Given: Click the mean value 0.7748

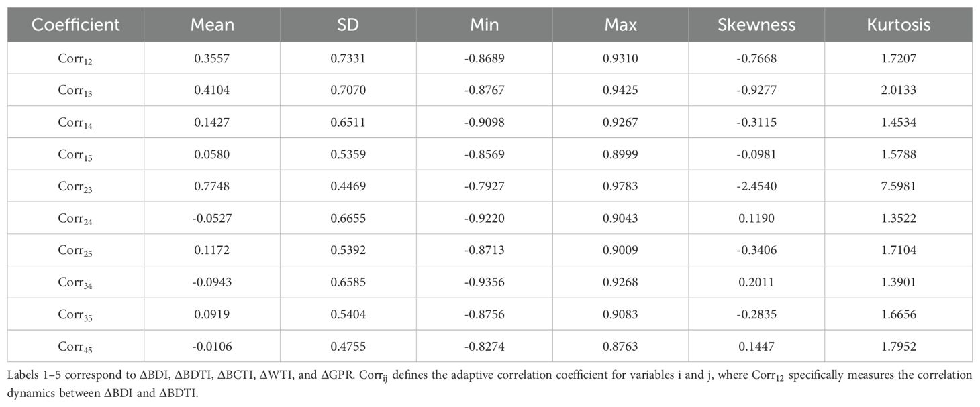Looking at the screenshot, I should pyautogui.click(x=212, y=186).
